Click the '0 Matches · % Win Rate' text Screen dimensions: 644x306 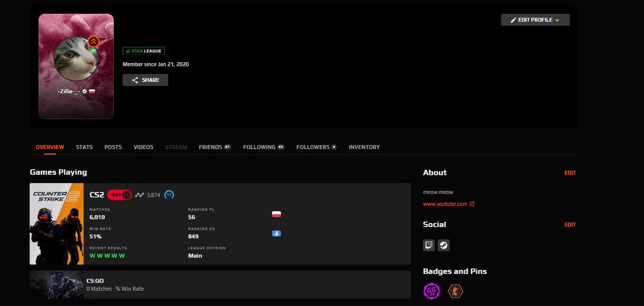coord(115,289)
